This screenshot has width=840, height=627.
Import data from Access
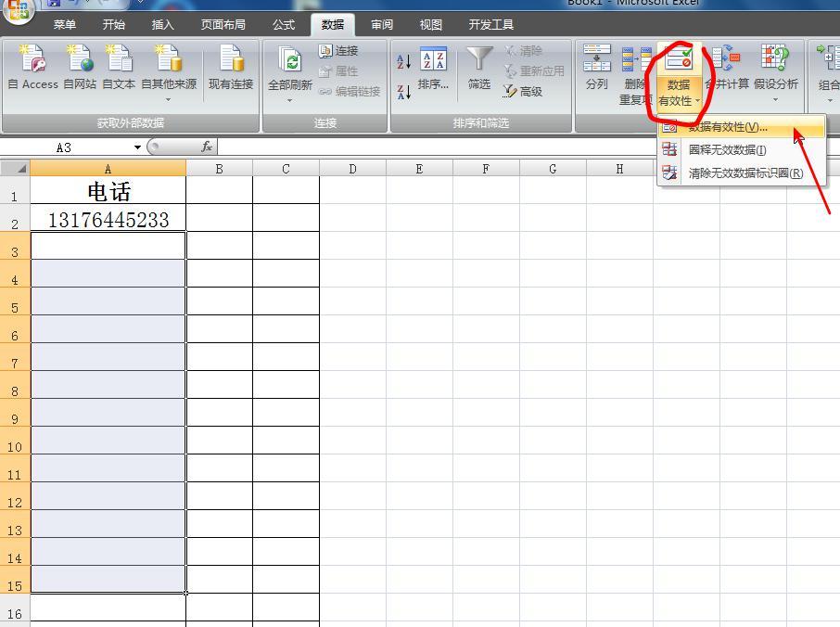coord(32,68)
